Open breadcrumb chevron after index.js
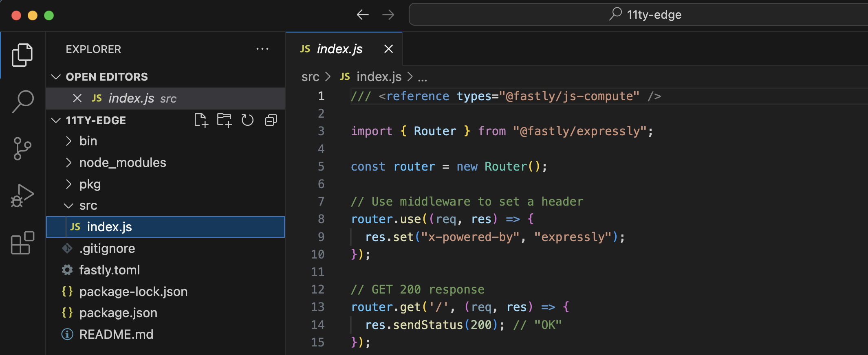 [410, 77]
